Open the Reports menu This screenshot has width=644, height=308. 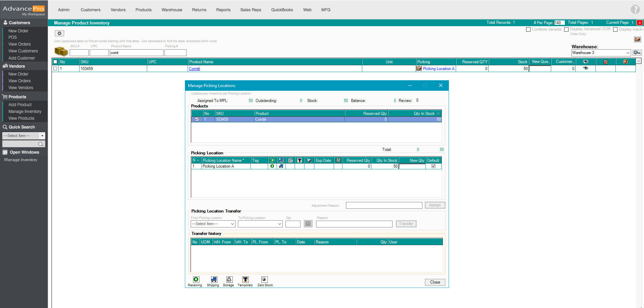[223, 10]
